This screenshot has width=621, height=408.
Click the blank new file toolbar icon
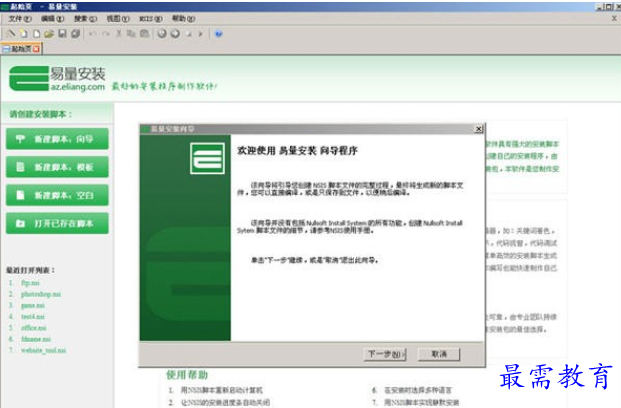coord(36,34)
